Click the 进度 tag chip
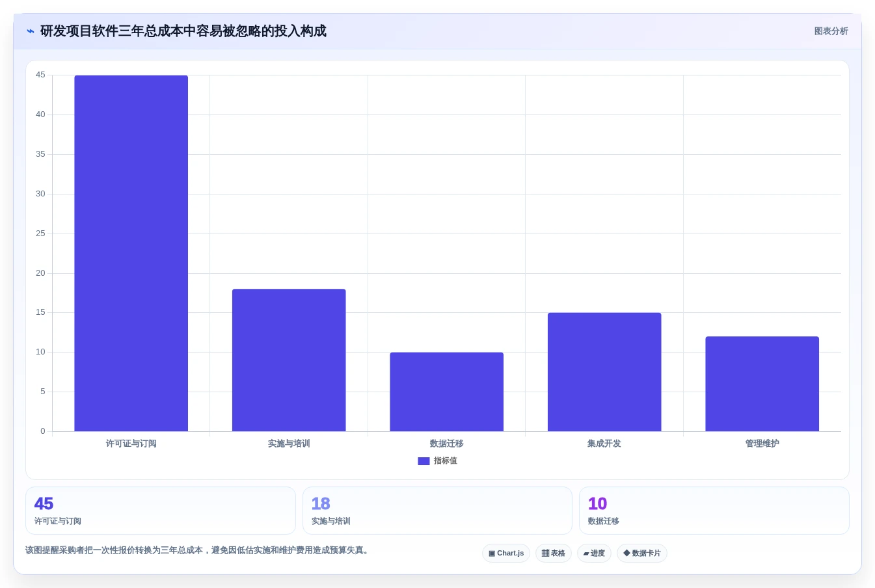The image size is (875, 588). coord(594,554)
